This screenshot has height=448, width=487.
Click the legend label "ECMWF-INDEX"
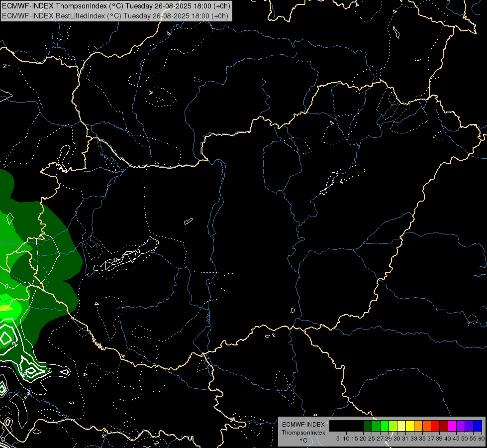click(303, 425)
